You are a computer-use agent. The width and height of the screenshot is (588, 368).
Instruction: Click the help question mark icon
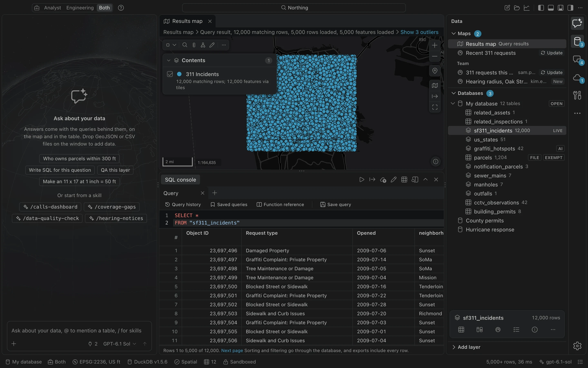coord(121,8)
